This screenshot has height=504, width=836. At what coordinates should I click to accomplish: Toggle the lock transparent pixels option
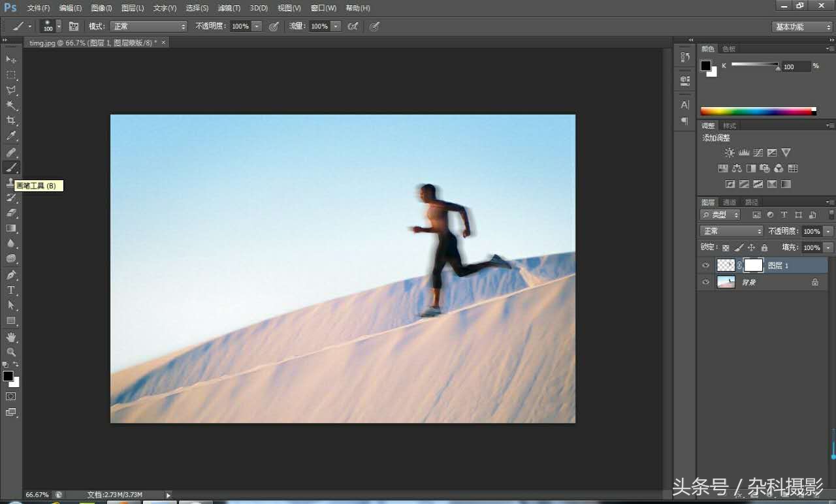pos(726,247)
